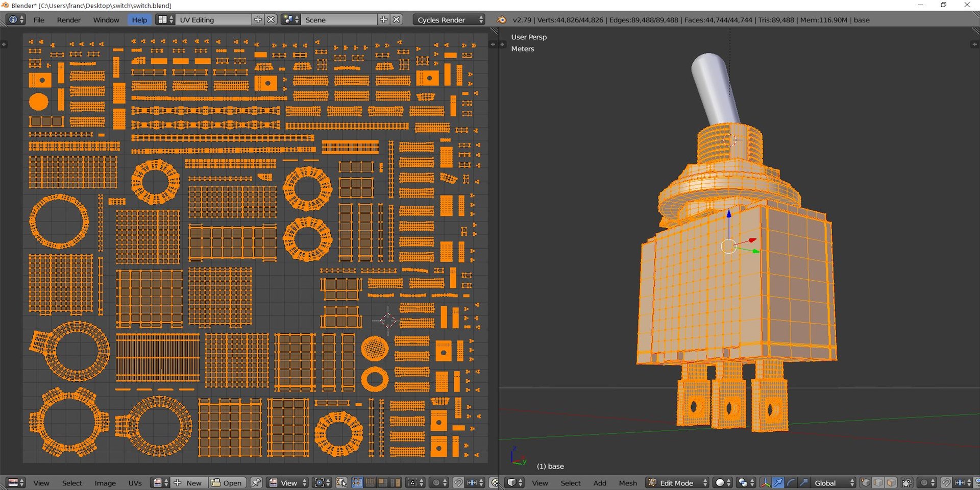The image size is (980, 490).
Task: Select the scale manipulator icon
Action: coord(803,483)
